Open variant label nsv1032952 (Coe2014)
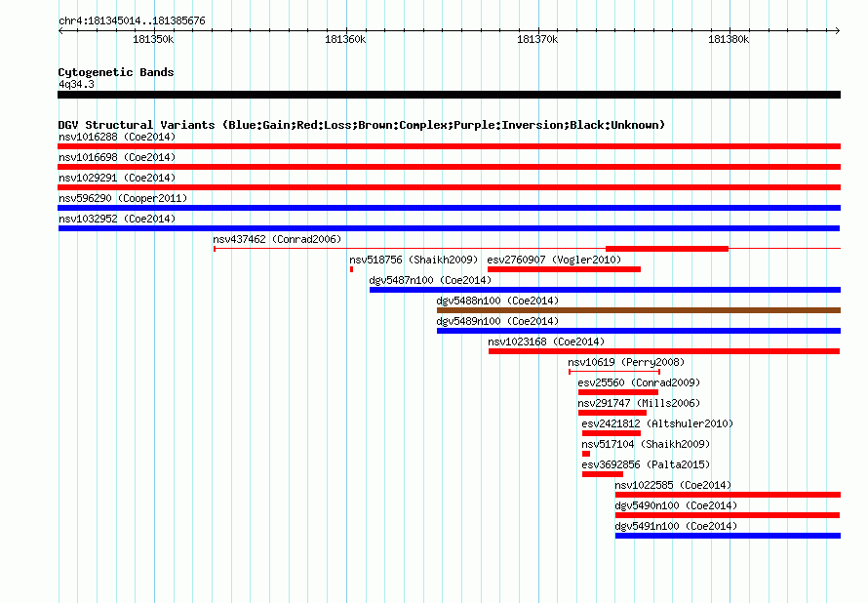 (x=117, y=219)
